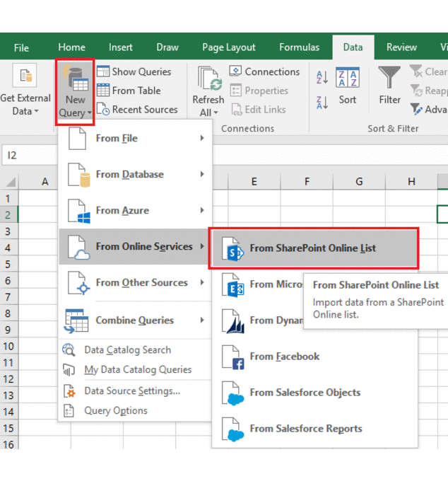Viewport: 448px width, 481px height.
Task: Click the Microsoft Exchange source icon
Action: coord(233,284)
